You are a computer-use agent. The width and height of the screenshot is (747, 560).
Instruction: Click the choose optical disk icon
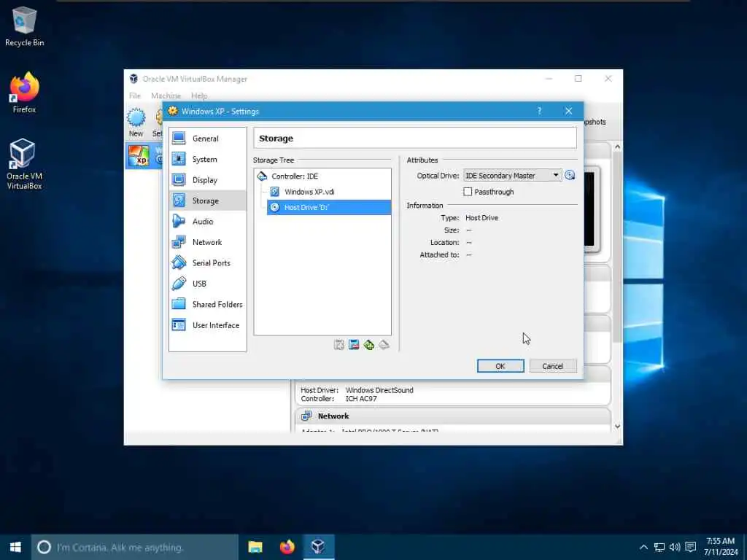[x=570, y=175]
